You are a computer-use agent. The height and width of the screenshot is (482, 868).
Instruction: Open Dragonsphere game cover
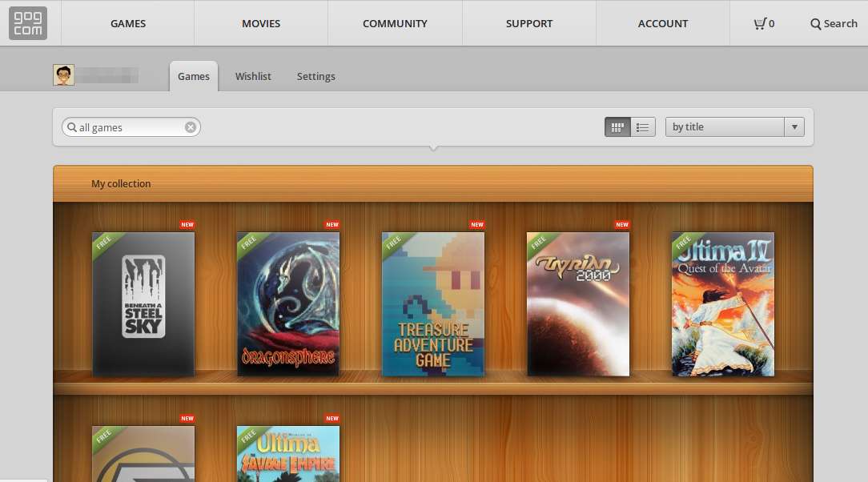pos(288,304)
